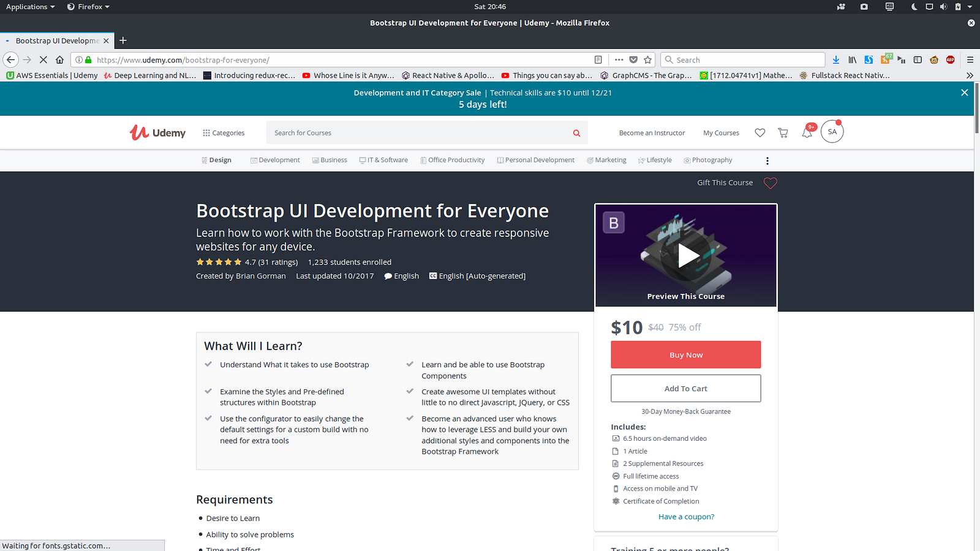
Task: Select the Photography category
Action: coord(708,160)
